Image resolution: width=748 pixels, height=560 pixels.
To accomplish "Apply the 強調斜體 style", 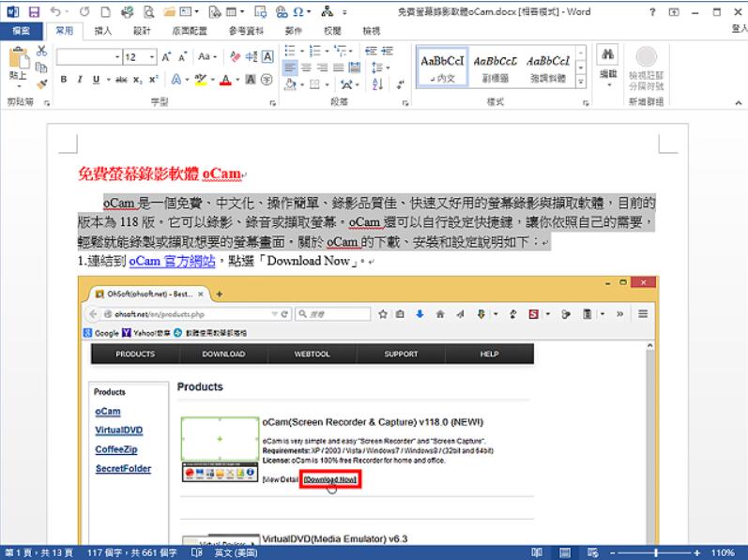I will pyautogui.click(x=548, y=68).
